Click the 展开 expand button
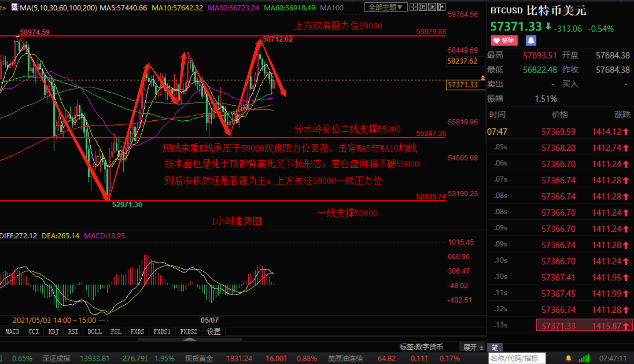This screenshot has width=634, height=364. click(x=473, y=347)
